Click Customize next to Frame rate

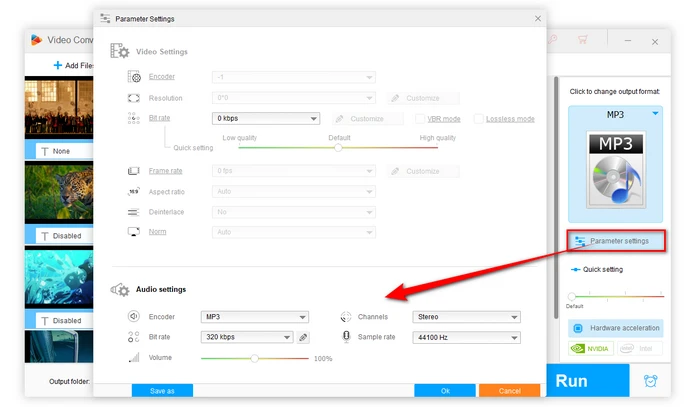423,171
